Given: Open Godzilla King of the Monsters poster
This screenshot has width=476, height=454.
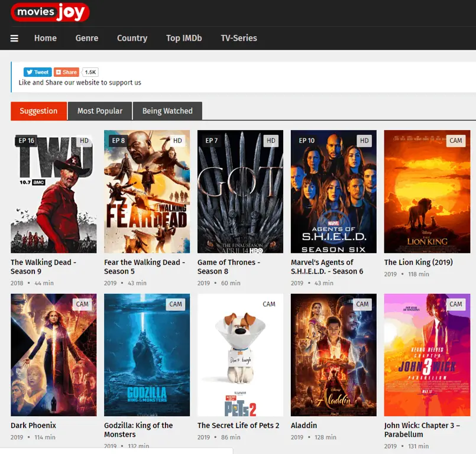Looking at the screenshot, I should pyautogui.click(x=147, y=355).
